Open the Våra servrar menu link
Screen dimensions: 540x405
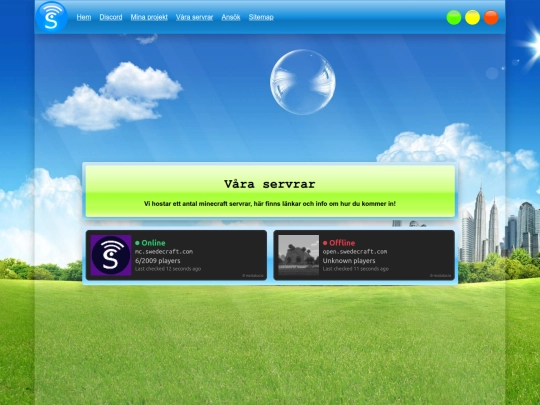(195, 17)
